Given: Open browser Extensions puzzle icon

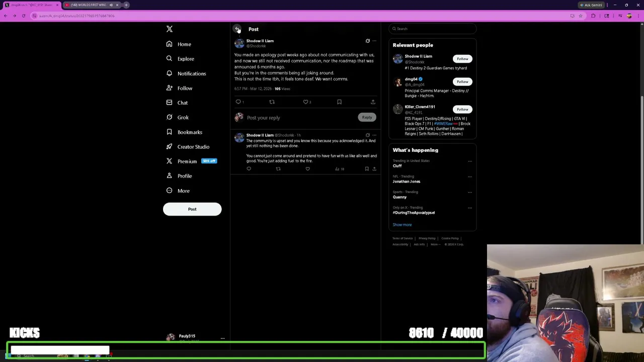Looking at the screenshot, I should tap(593, 16).
